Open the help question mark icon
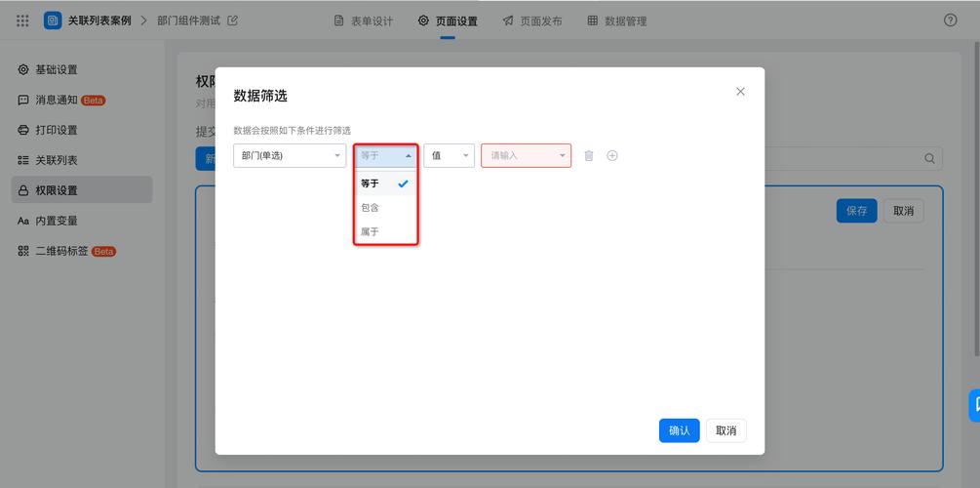This screenshot has width=980, height=488. pyautogui.click(x=950, y=20)
